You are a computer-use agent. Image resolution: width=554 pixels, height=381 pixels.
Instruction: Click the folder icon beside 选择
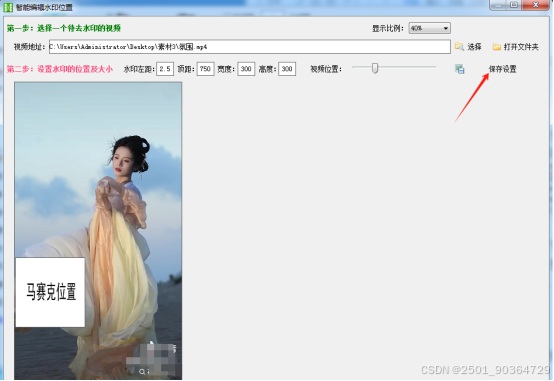(x=459, y=47)
